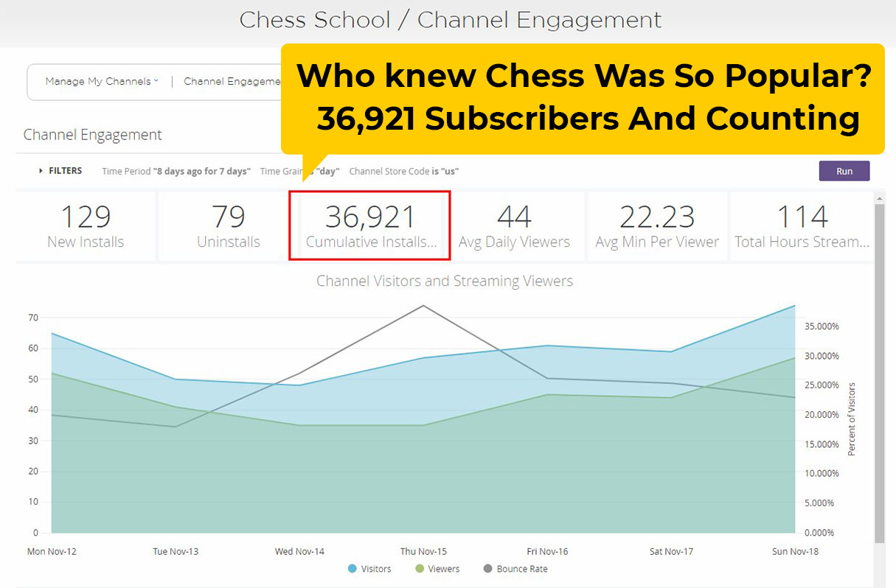
Task: Select the Uninstalls tile
Action: tap(229, 226)
